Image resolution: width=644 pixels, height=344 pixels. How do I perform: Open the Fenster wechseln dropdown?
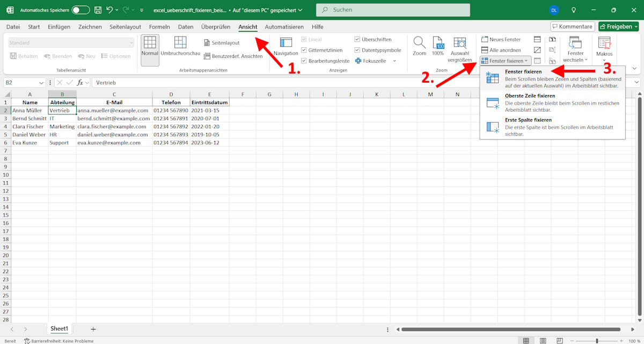pyautogui.click(x=575, y=49)
